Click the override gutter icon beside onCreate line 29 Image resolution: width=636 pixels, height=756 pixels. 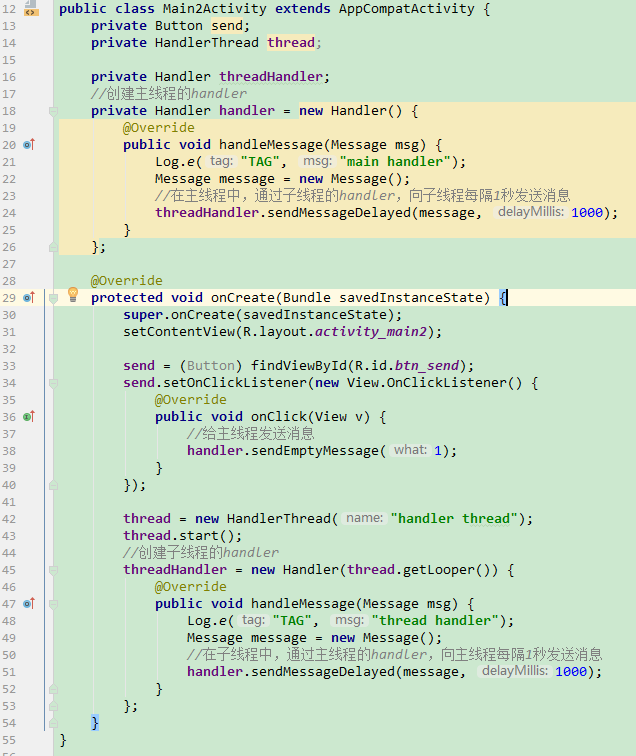[x=29, y=297]
